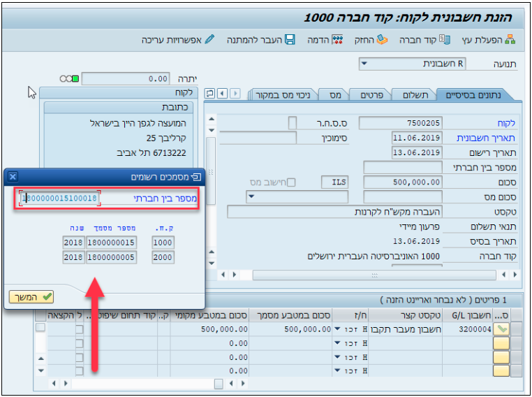Click the הפעלת עץ tree toolbar button
This screenshot has height=397, width=532.
(x=489, y=40)
